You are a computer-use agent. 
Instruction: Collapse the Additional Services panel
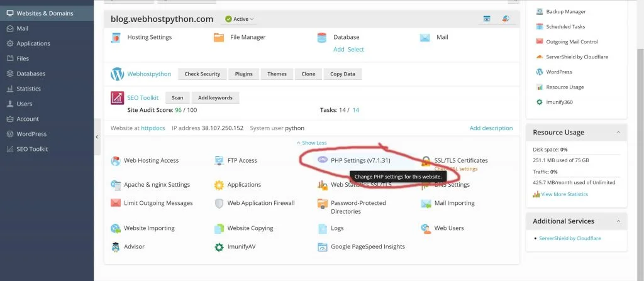pyautogui.click(x=618, y=221)
